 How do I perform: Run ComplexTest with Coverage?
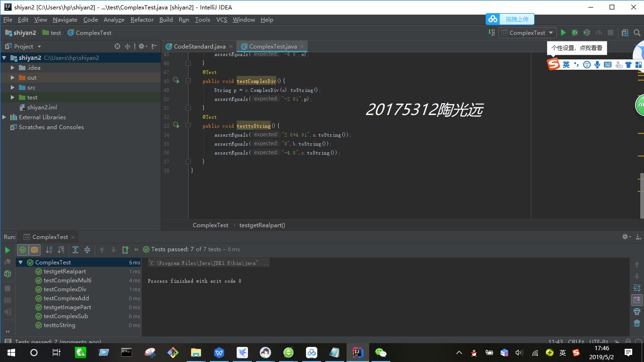[587, 33]
